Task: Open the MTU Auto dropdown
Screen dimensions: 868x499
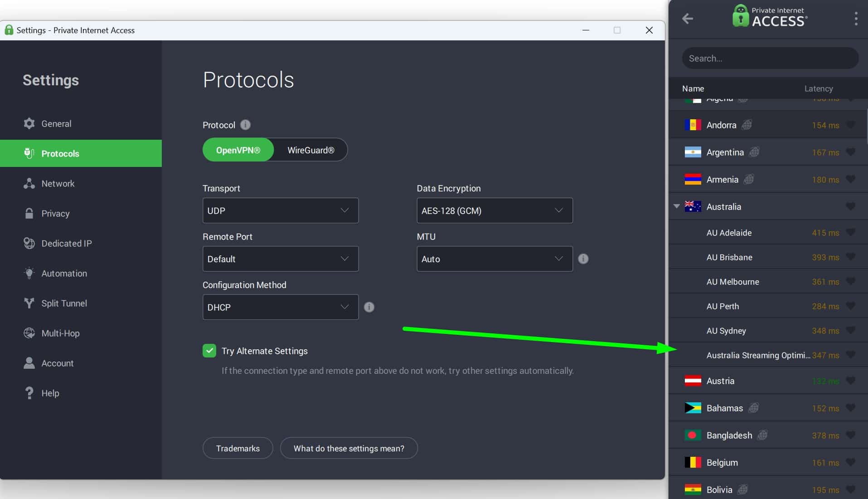Action: coord(495,259)
